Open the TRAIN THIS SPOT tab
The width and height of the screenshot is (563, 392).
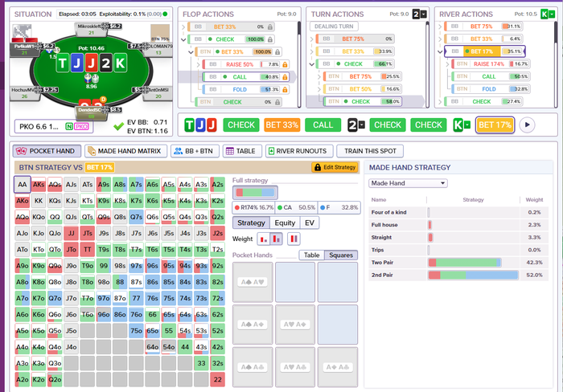(x=370, y=151)
